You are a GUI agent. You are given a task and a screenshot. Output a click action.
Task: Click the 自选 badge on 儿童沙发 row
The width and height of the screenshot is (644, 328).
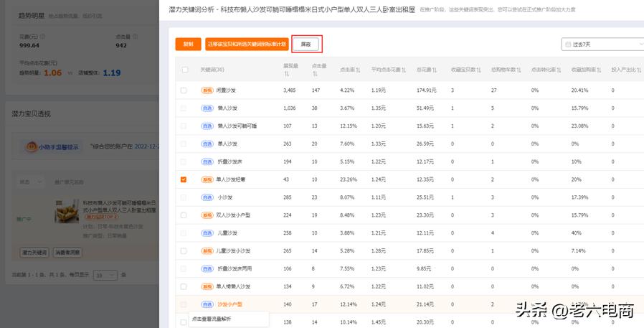point(207,233)
